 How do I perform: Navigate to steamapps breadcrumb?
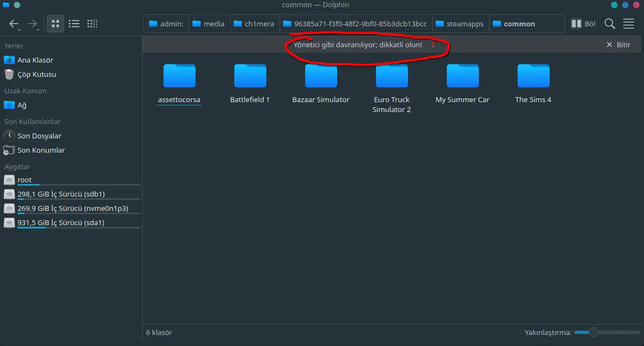pos(460,24)
